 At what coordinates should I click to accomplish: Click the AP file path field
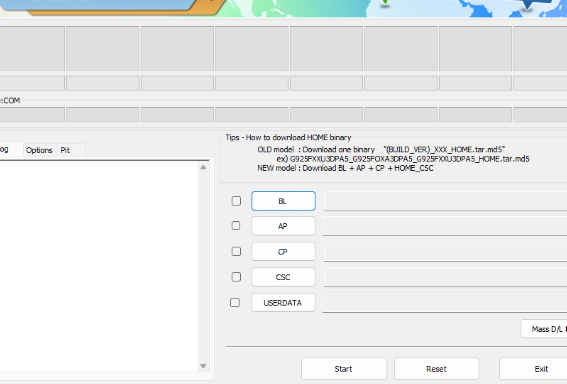(445, 226)
